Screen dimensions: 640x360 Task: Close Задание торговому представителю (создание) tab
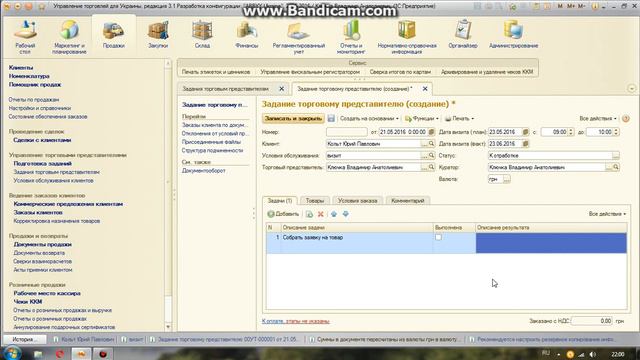425,89
